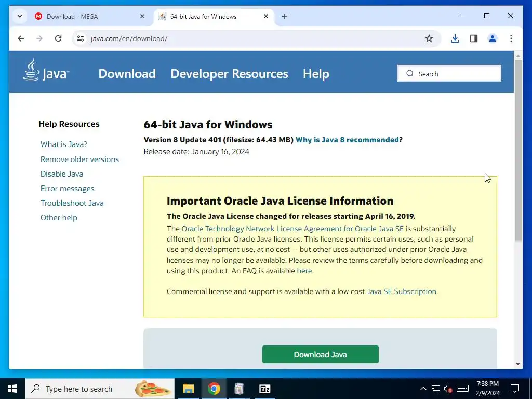Minimize the Chrome window
The width and height of the screenshot is (532, 399).
click(x=463, y=16)
